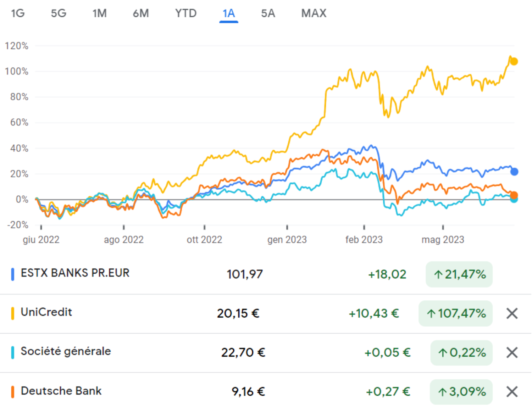Click the 107,47% change badge

[x=455, y=313]
